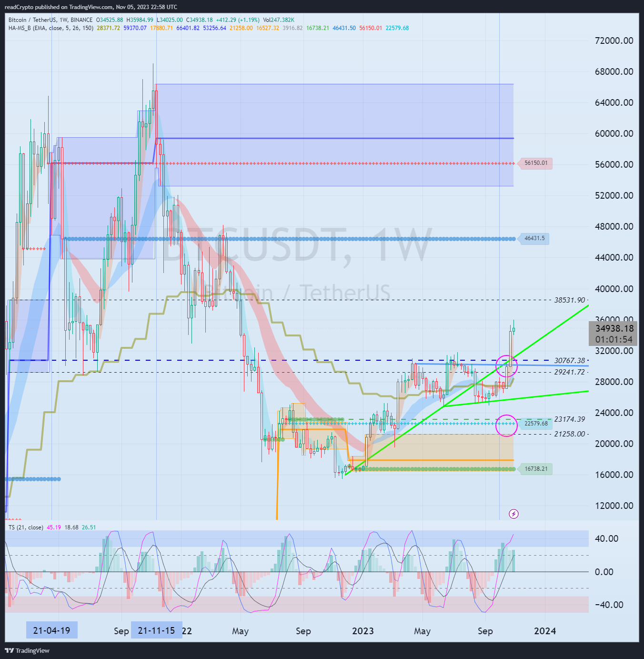Screen dimensions: 644x659
Task: Click the dashed line label 30767.38
Action: tap(570, 361)
